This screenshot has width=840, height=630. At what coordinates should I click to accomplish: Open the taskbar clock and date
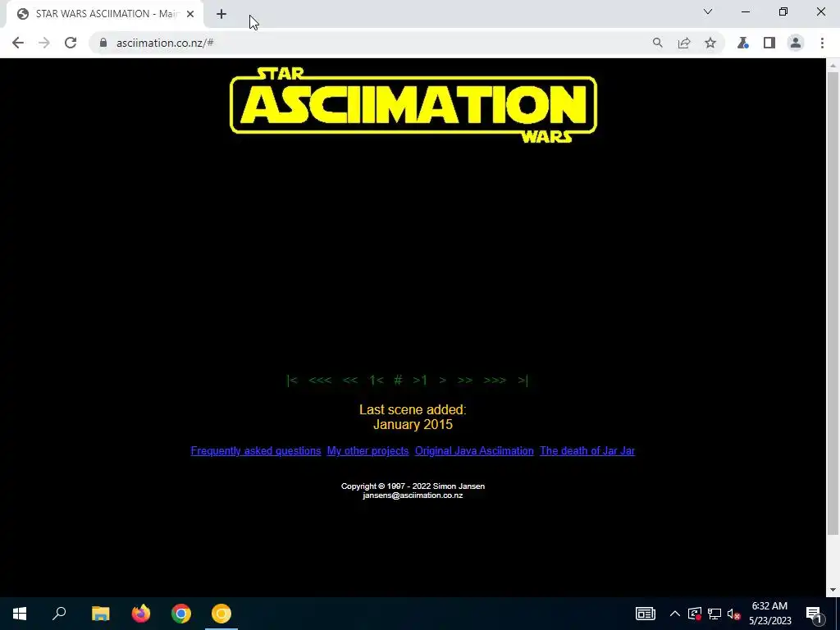769,614
